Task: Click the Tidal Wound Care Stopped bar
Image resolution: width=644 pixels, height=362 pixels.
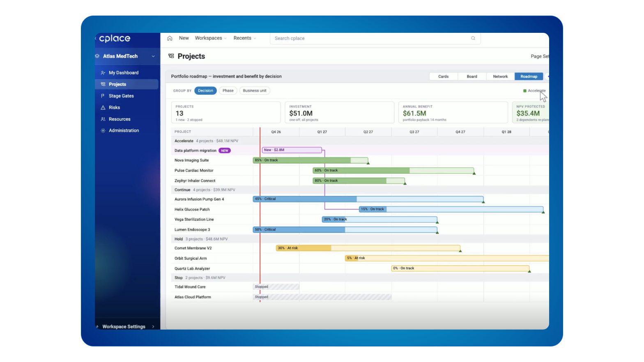Action: click(x=276, y=287)
